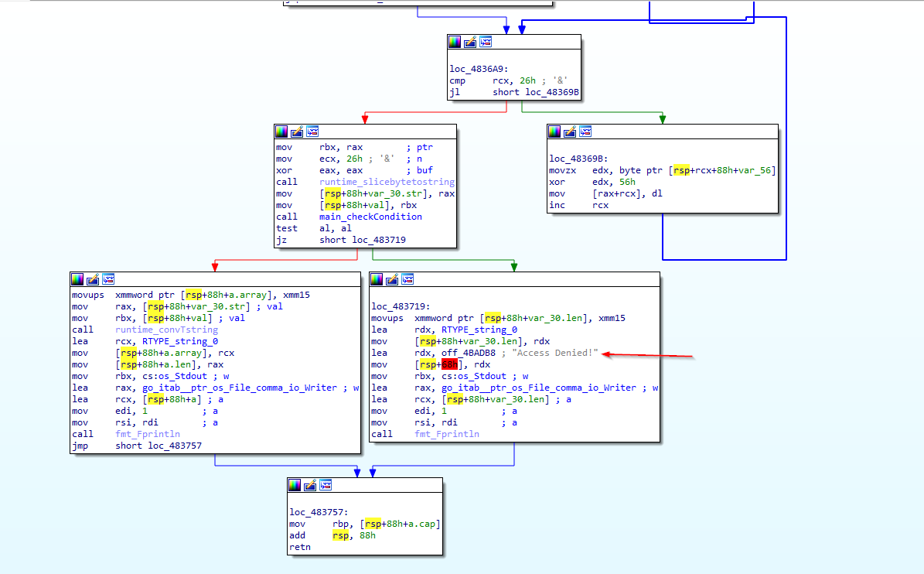
Task: Click loc_483719 target in jz instruction
Action: click(x=379, y=240)
